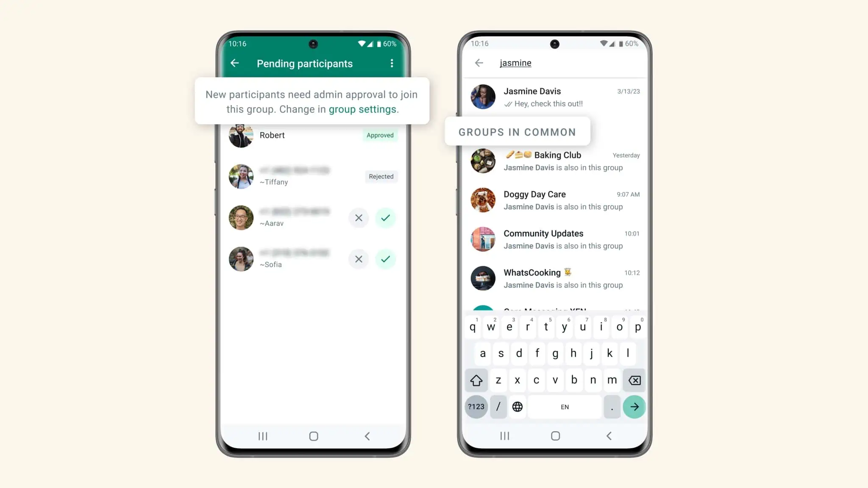Viewport: 868px width, 488px height.
Task: Tap the backspace key on keyboard
Action: [x=634, y=380]
